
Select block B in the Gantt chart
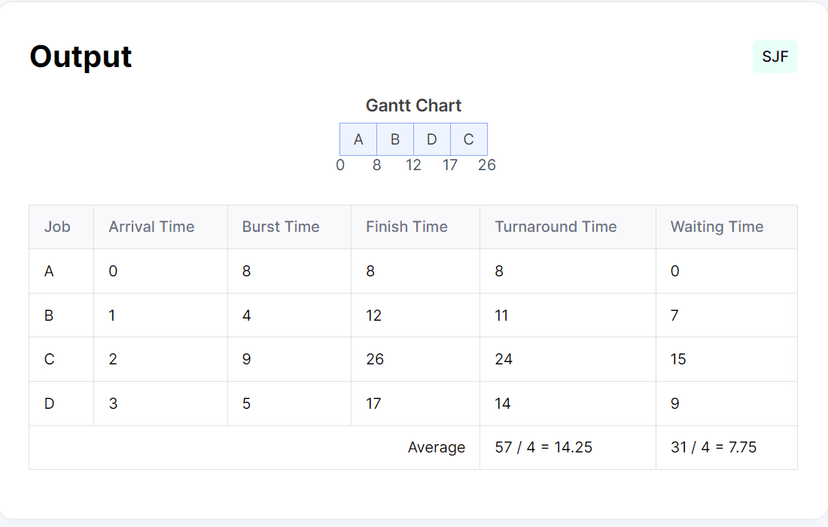pyautogui.click(x=395, y=139)
